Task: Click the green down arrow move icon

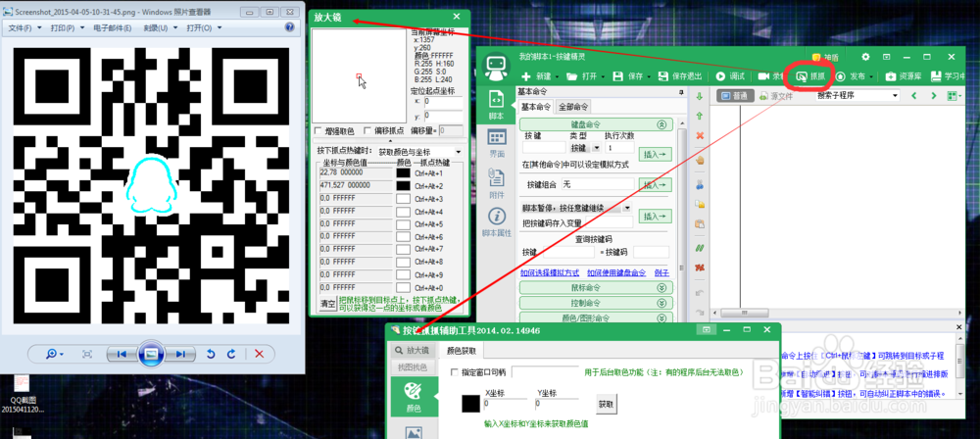Action: [x=700, y=96]
